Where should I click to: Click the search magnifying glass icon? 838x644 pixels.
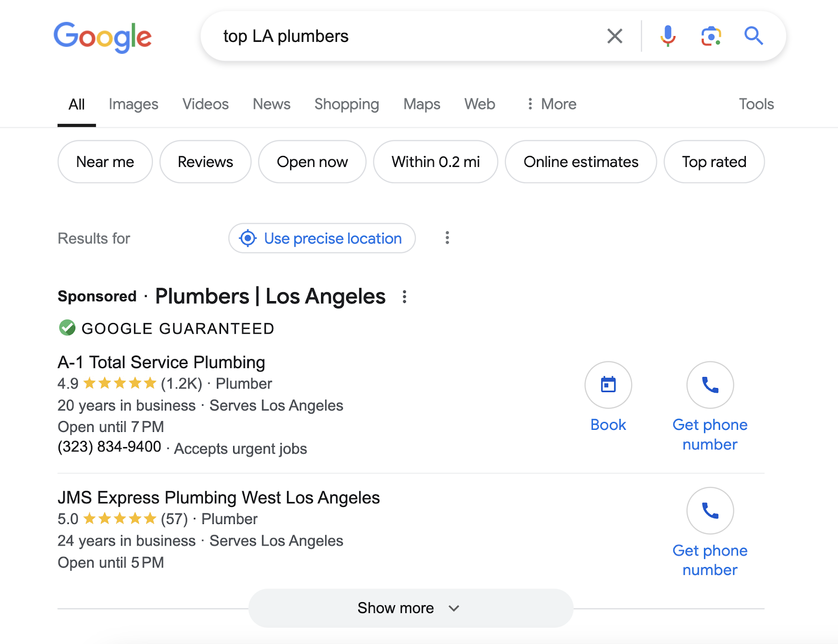click(x=753, y=36)
